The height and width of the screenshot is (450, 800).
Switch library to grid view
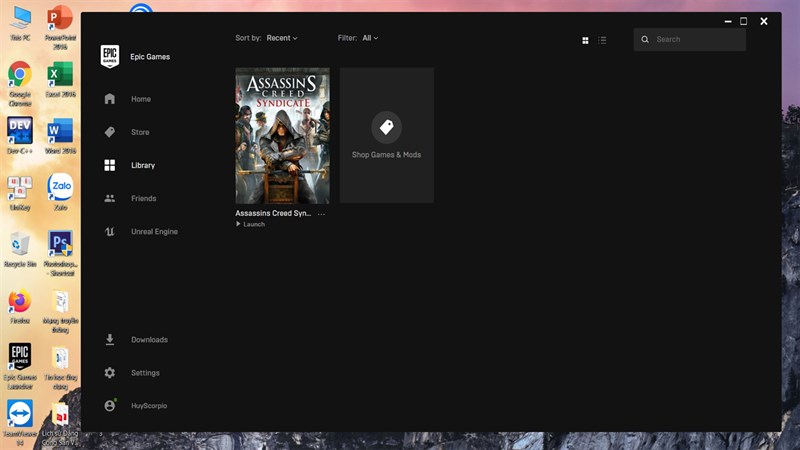pos(585,40)
